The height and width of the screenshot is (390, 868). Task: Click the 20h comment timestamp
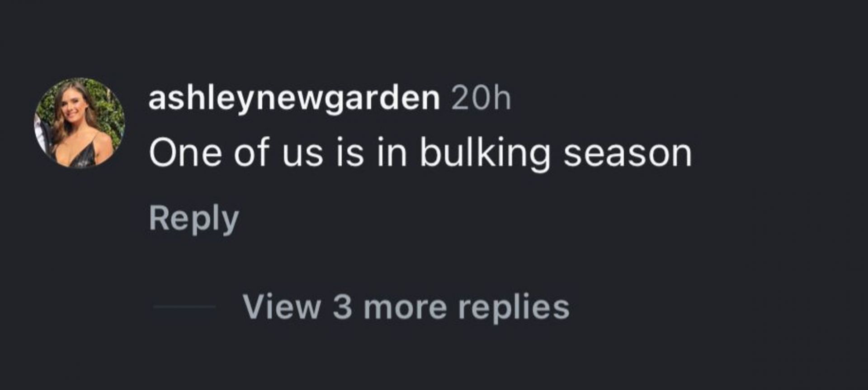tap(481, 98)
